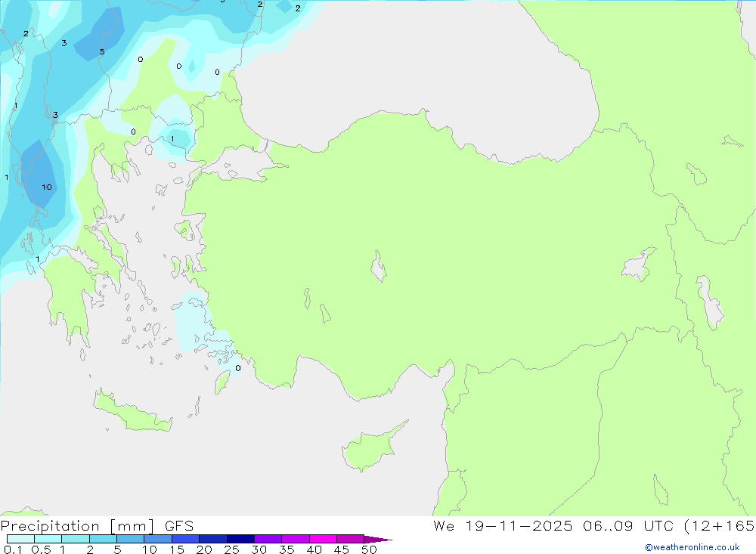Pick the 10–15 mm blue legend swatch
This screenshot has height=554, width=756.
click(158, 539)
